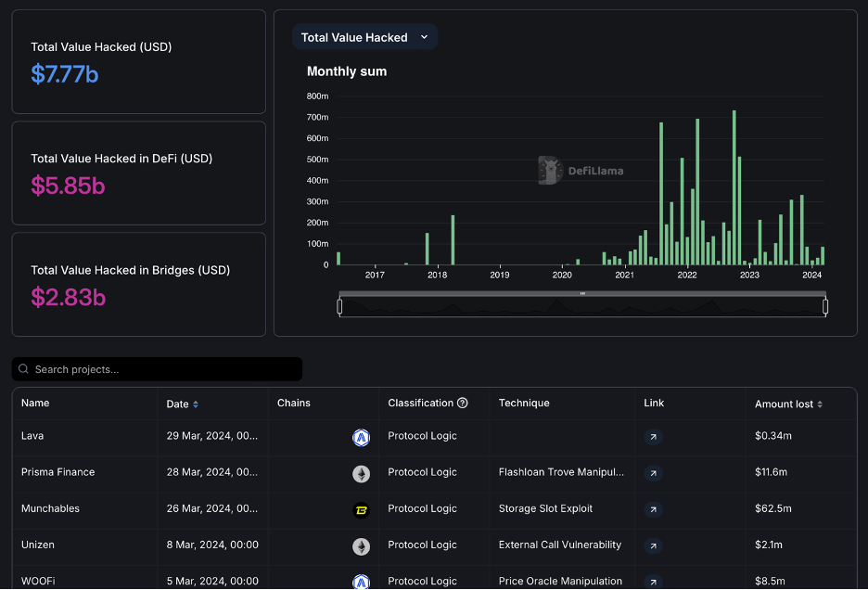Click the Technique column header
The image size is (868, 590).
click(x=524, y=404)
